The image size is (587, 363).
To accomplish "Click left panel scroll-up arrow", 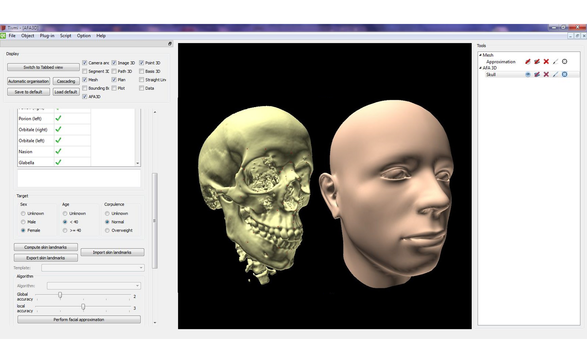I will click(155, 112).
